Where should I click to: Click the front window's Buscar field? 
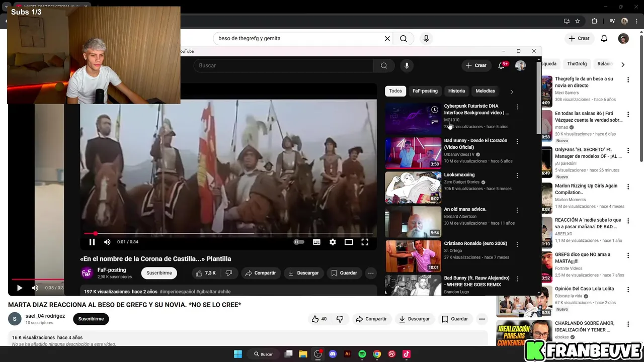(283, 65)
